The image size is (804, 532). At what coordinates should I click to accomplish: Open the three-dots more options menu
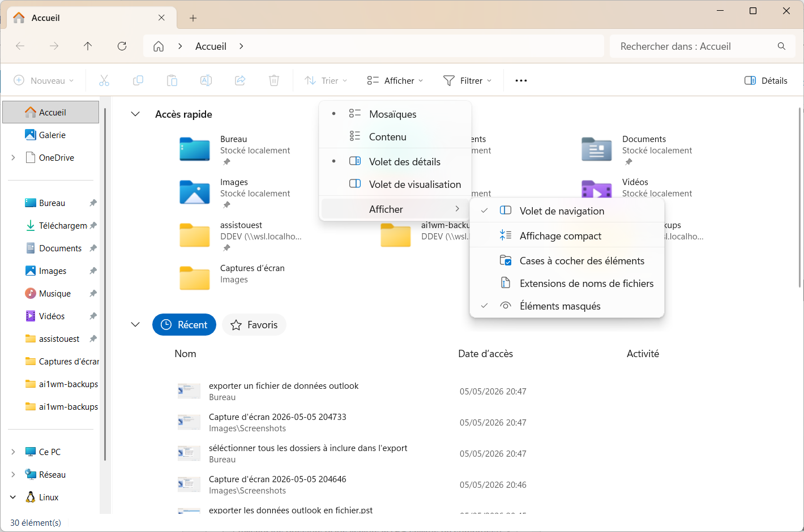pyautogui.click(x=521, y=80)
